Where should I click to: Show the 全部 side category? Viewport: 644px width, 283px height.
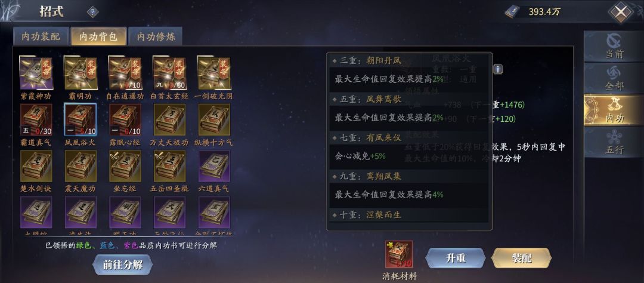[x=614, y=78]
